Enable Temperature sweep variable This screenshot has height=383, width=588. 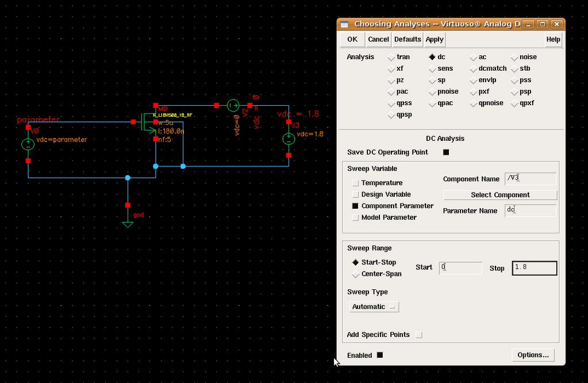tap(355, 183)
